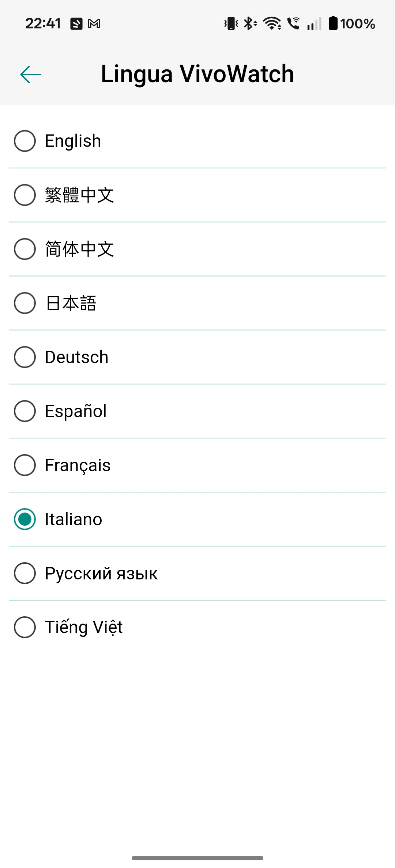Pick the 简体中文 radio button
Screen dimensions: 395x868
25,249
